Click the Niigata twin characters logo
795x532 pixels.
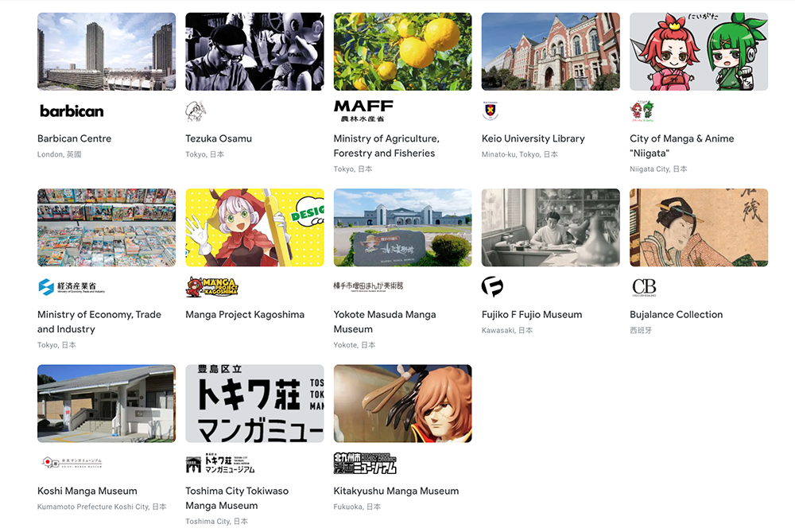pyautogui.click(x=642, y=111)
